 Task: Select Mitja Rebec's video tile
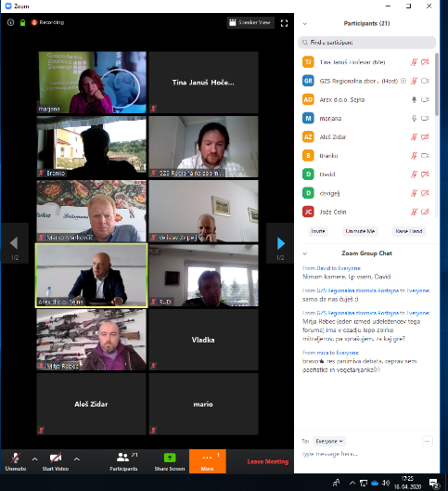click(x=91, y=340)
